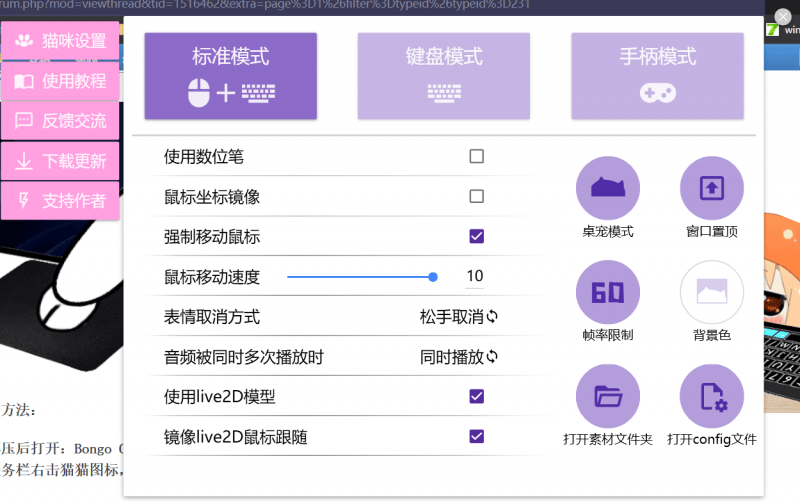
Task: Switch to 手柄模式 gamepad mode
Action: 657,76
